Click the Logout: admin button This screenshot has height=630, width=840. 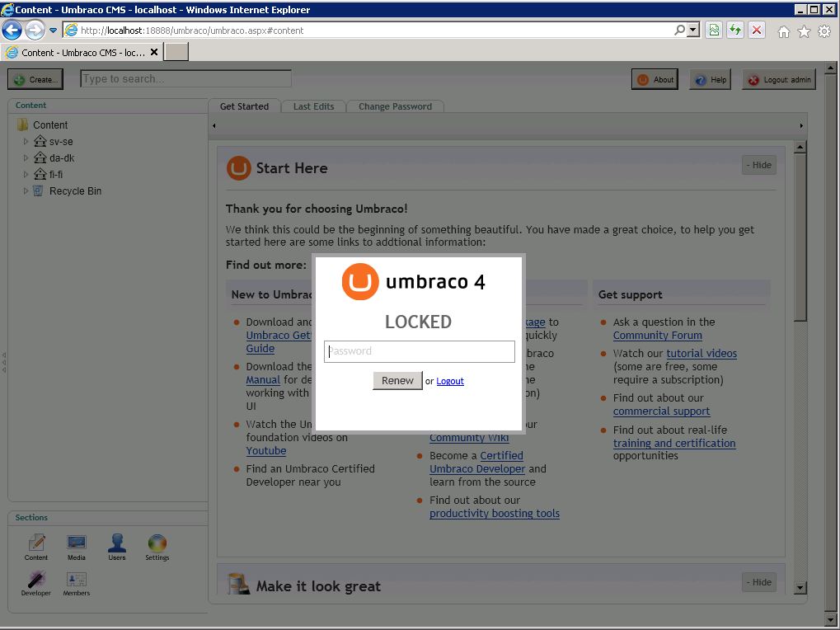[779, 79]
